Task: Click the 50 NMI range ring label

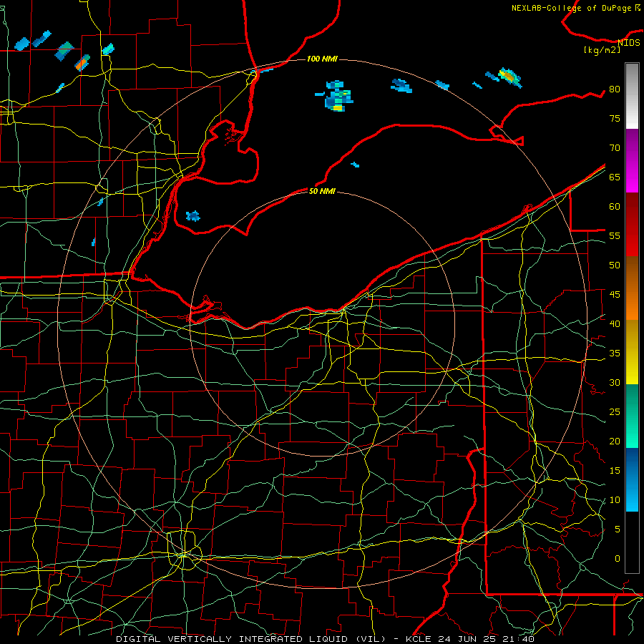Action: click(x=322, y=191)
